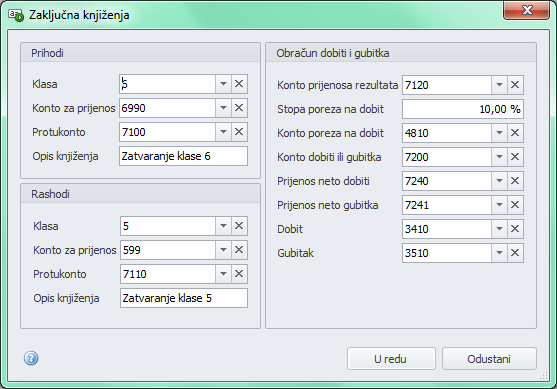Expand the Dobit account dropdown
The image size is (557, 389).
499,229
